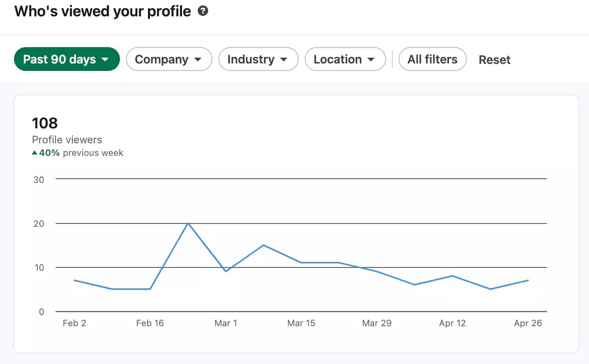
Task: Click the Profile viewers count of 108
Action: click(45, 123)
